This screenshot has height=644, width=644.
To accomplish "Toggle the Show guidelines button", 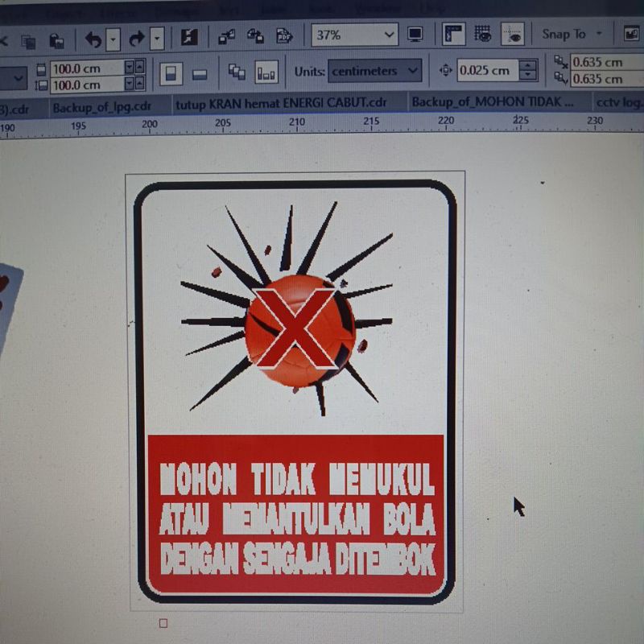I will coord(513,35).
